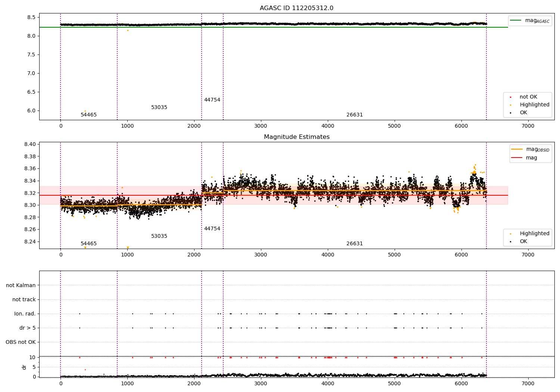Click obsid label 53035 in middle plot
This screenshot has height=392, width=560.
click(159, 236)
